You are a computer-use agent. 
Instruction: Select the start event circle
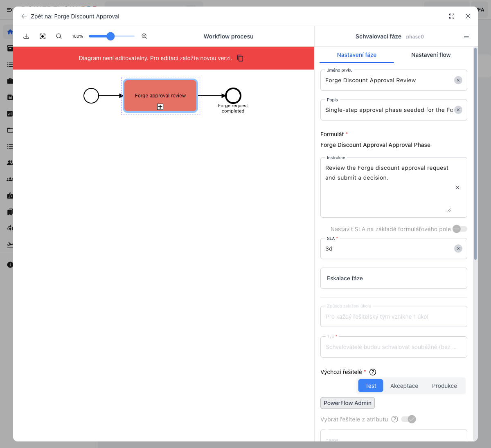pyautogui.click(x=91, y=96)
